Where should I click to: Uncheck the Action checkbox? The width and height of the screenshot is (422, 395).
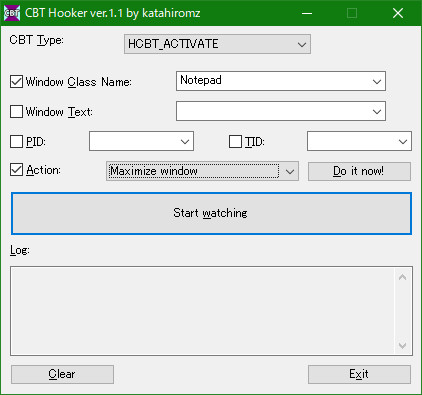coord(16,170)
